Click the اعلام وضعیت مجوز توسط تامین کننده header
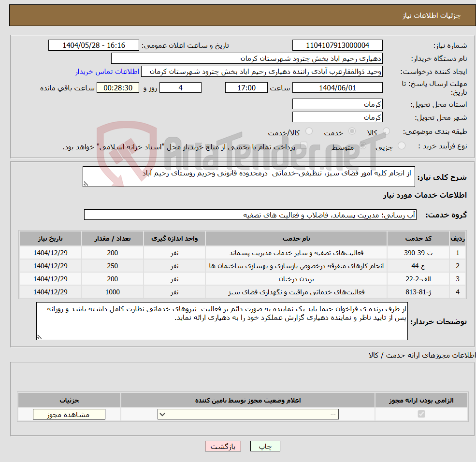This screenshot has height=462, width=476. 248,400
